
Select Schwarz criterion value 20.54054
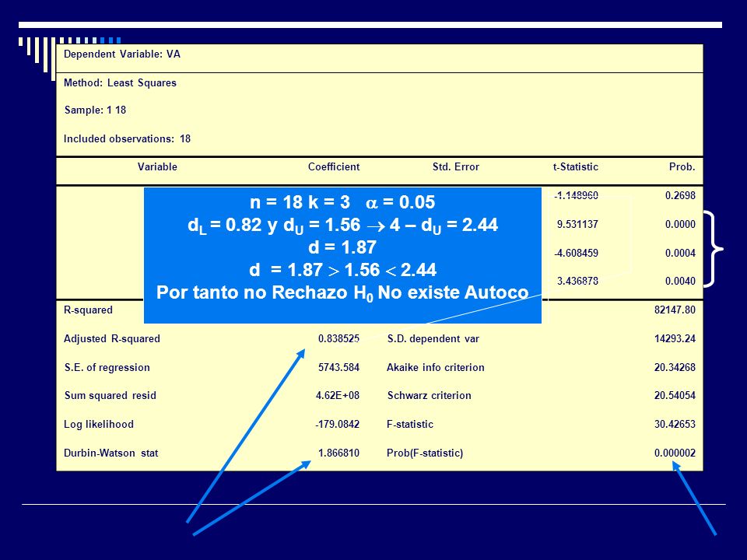click(675, 395)
